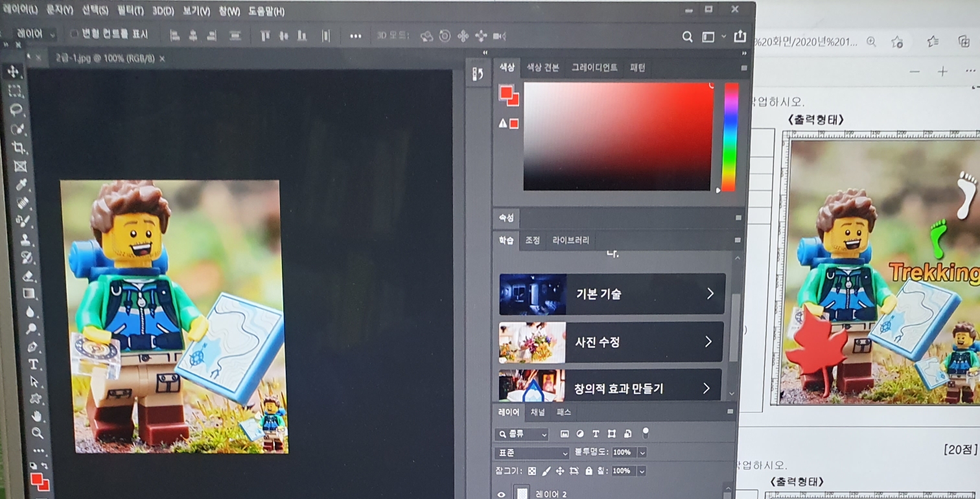Image resolution: width=980 pixels, height=499 pixels.
Task: Expand the '기본 기술' learn item
Action: tap(612, 294)
